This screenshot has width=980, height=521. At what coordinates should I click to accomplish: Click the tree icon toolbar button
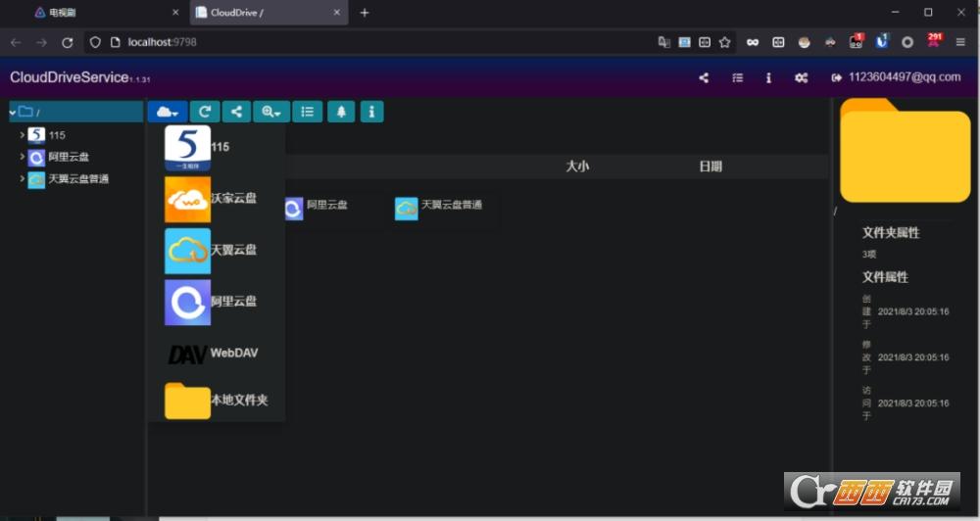(341, 112)
